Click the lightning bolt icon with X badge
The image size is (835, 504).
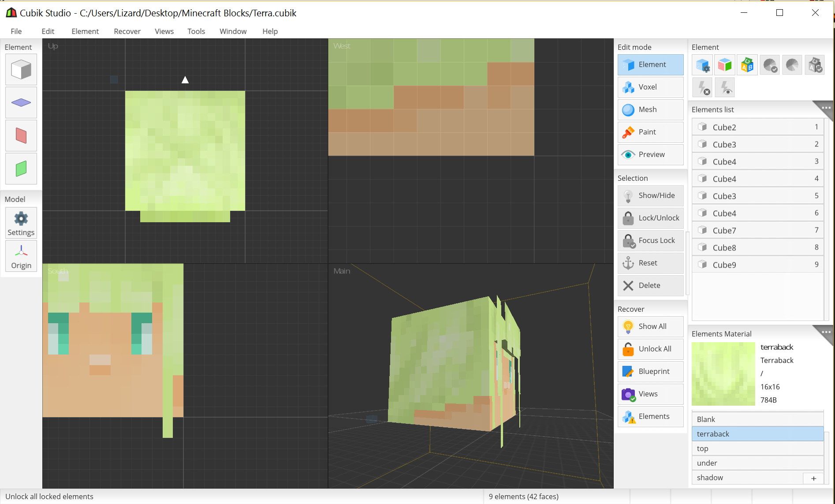pos(703,88)
